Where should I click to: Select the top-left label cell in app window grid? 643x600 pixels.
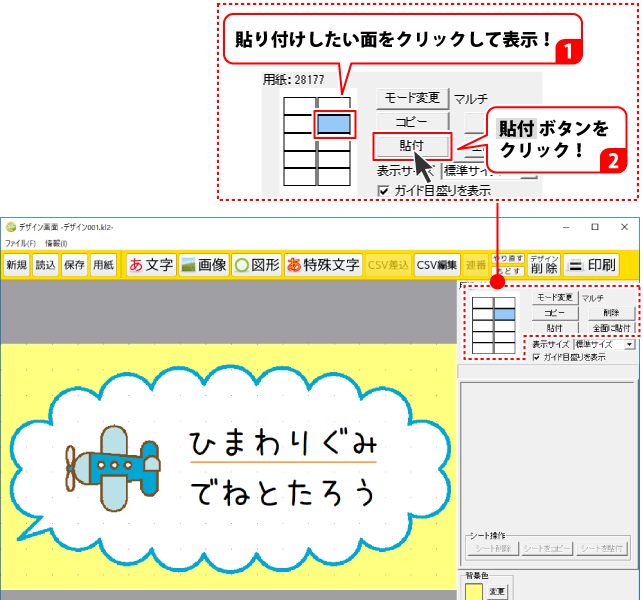[483, 303]
